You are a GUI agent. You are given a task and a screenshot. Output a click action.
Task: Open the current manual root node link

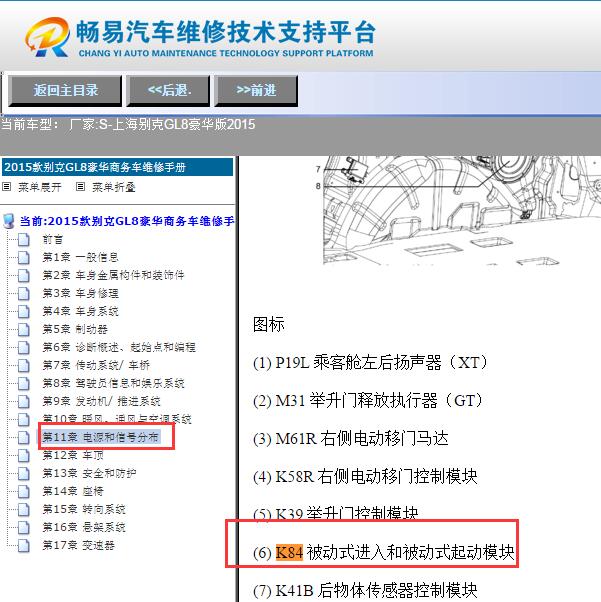point(127,221)
